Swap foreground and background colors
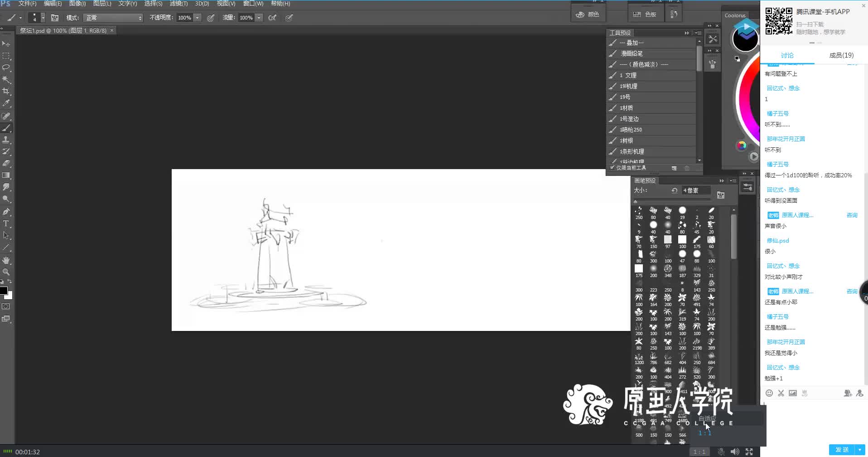The height and width of the screenshot is (457, 868). point(10,282)
